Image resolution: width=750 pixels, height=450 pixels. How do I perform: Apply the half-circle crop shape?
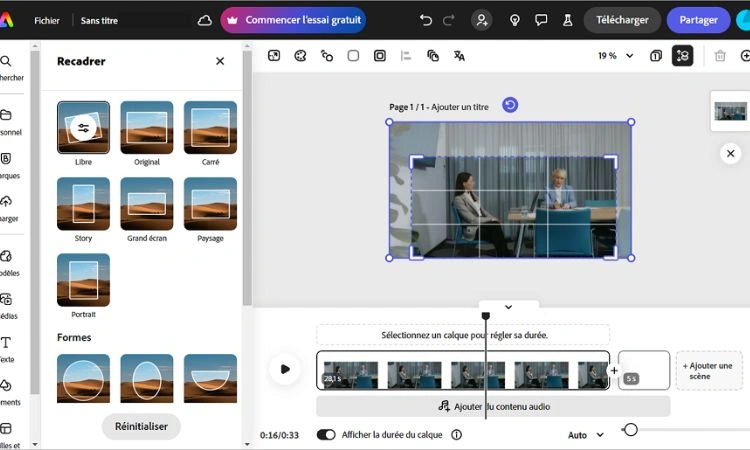210,378
